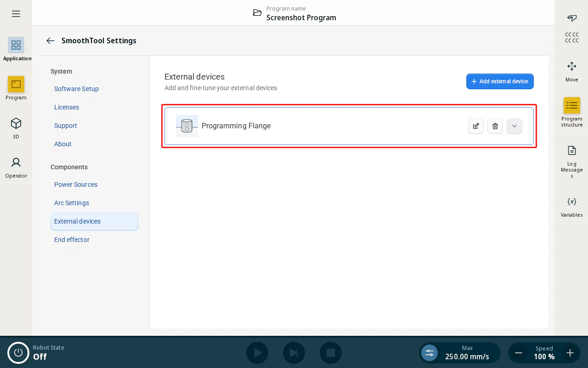Go back from SmoothTool Settings

coord(51,40)
